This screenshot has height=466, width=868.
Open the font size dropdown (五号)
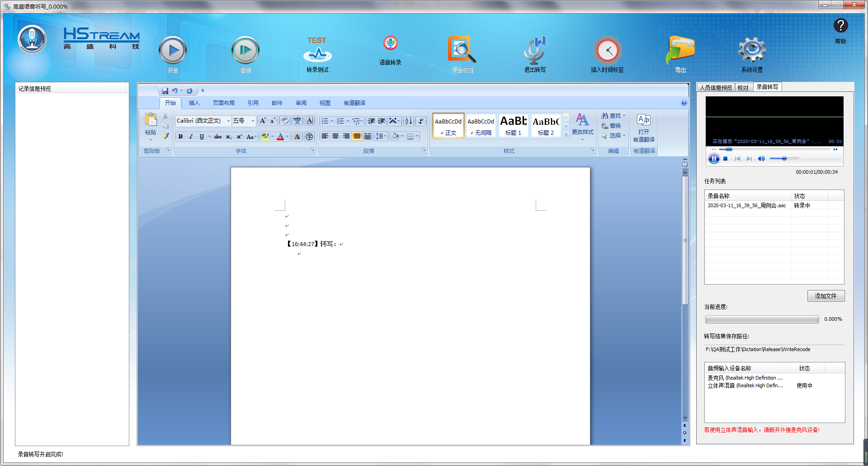click(253, 121)
